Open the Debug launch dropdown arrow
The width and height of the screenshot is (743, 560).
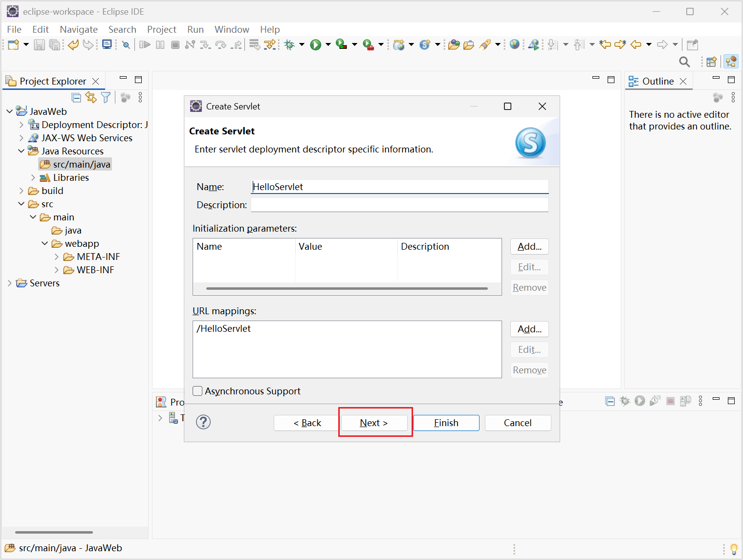(x=302, y=45)
